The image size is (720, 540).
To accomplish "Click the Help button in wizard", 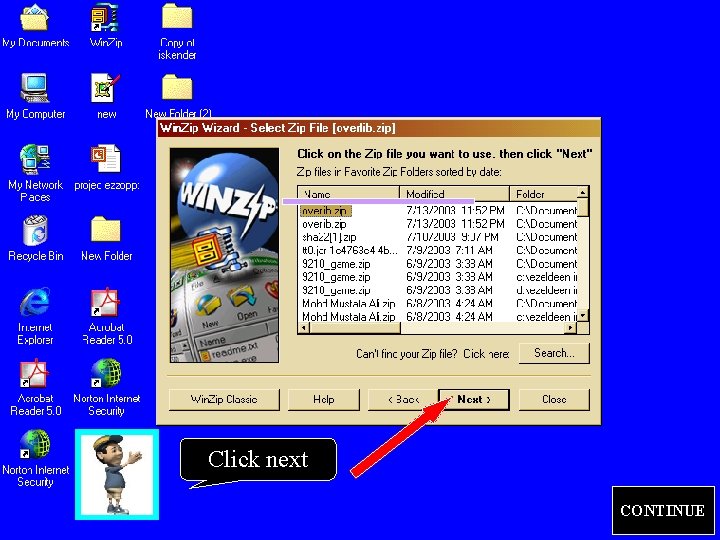I will click(x=324, y=399).
